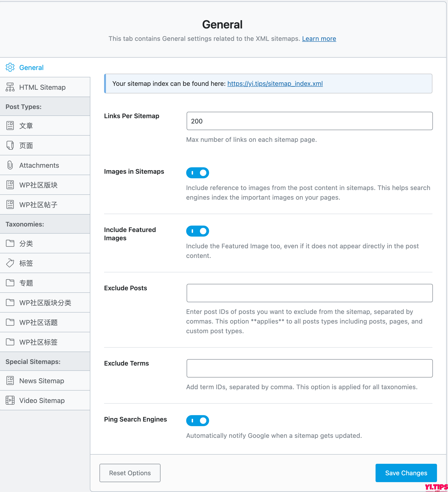Click the Attachments paperclip icon
Screen dimensions: 448x492
pos(10,165)
